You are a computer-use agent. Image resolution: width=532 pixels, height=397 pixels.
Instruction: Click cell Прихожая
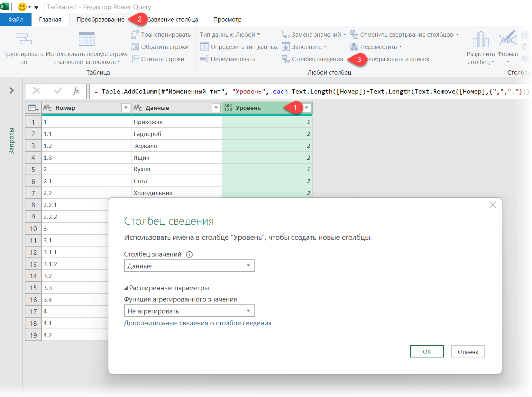(x=177, y=122)
